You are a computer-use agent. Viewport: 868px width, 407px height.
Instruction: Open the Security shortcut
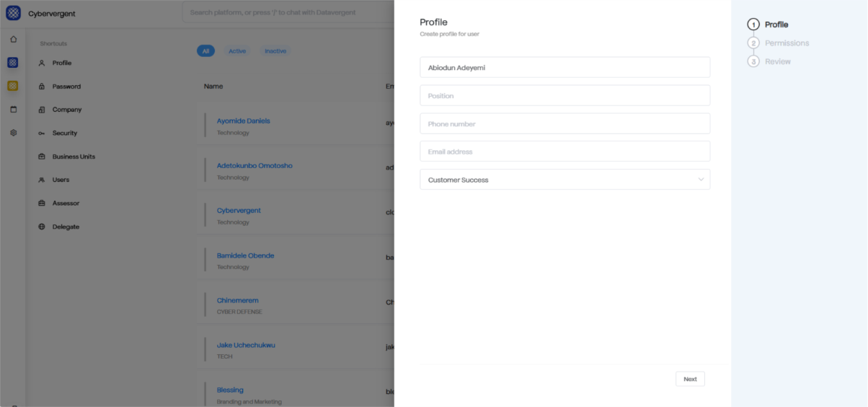(x=64, y=134)
